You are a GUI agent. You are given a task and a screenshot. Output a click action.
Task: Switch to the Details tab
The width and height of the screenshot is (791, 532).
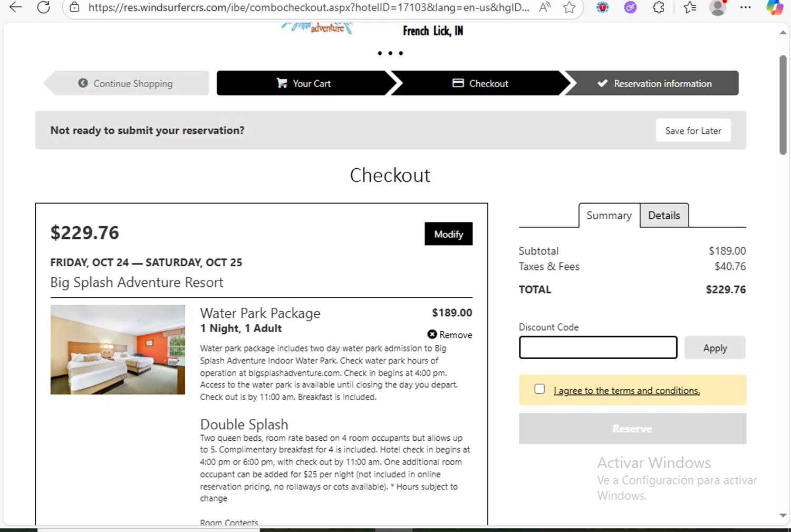664,215
